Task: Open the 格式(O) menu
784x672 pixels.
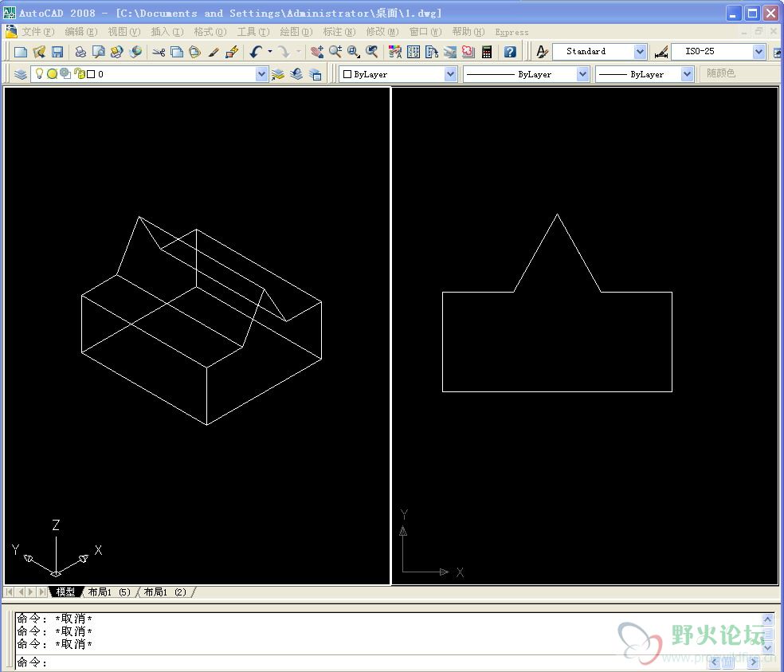Action: pyautogui.click(x=210, y=32)
